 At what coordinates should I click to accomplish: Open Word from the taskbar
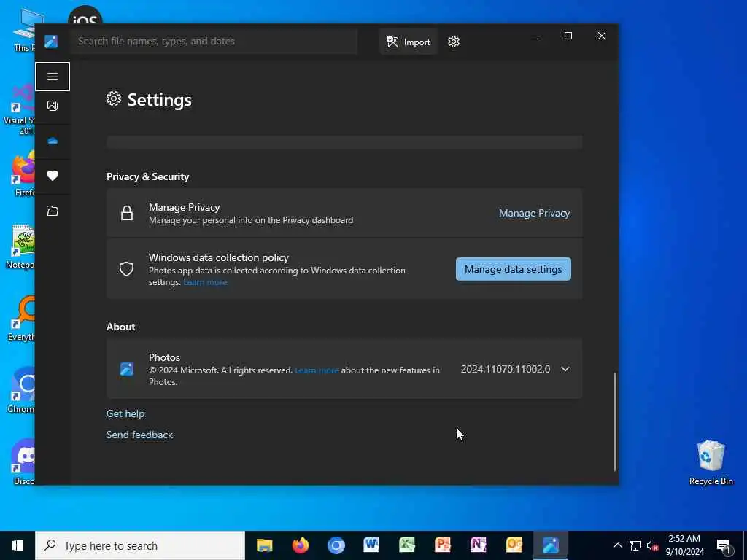tap(371, 545)
